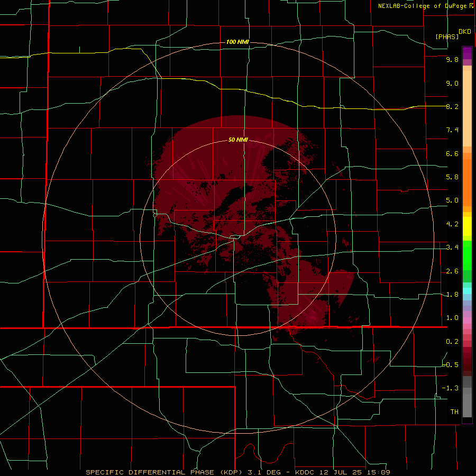The image size is (476, 476).
Task: Click the 7.4 scale value
Action: (452, 130)
